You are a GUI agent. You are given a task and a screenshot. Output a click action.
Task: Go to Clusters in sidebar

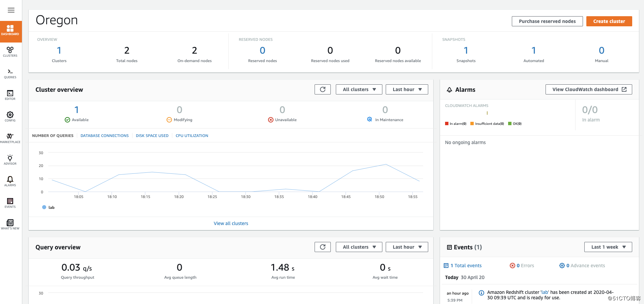[x=10, y=52]
